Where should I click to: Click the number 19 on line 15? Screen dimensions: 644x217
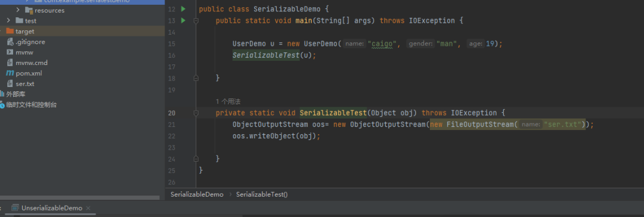490,44
